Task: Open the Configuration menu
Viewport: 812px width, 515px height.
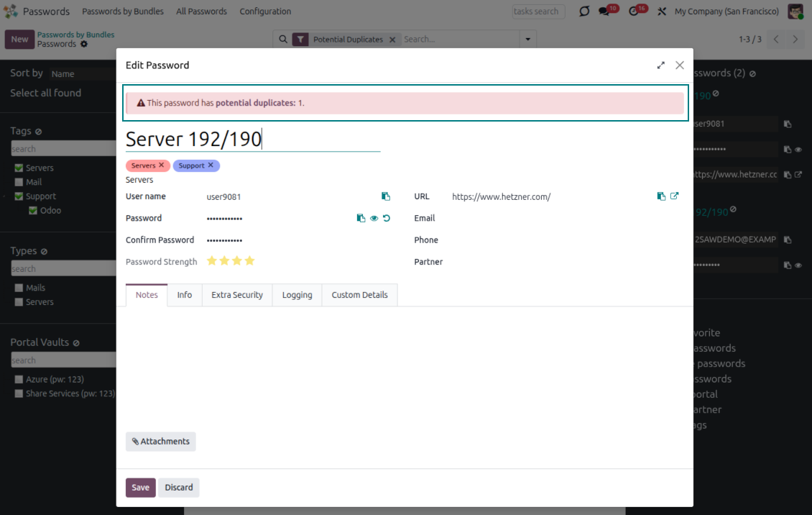Action: [265, 12]
